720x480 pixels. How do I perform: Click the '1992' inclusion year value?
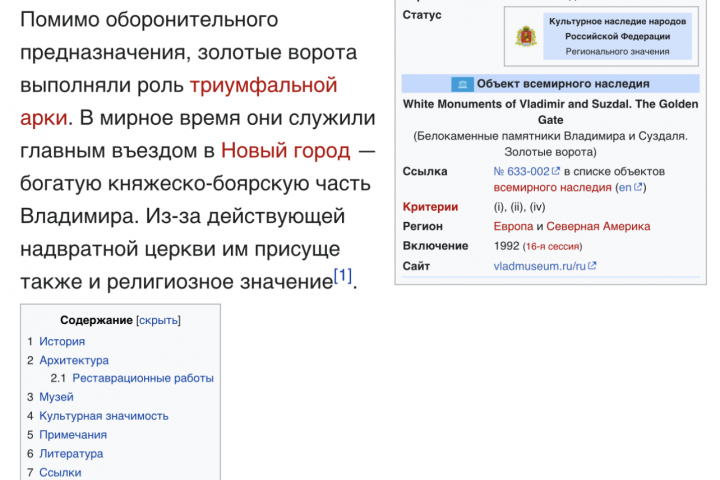[506, 246]
